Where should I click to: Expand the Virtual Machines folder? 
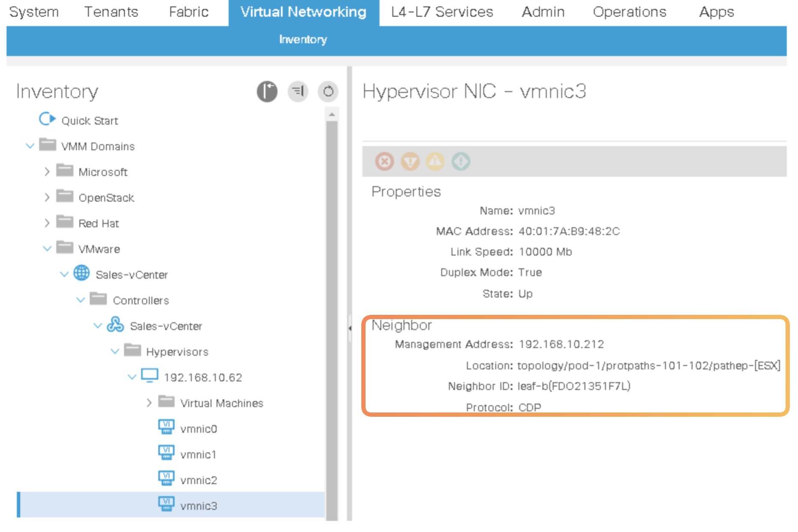[149, 403]
